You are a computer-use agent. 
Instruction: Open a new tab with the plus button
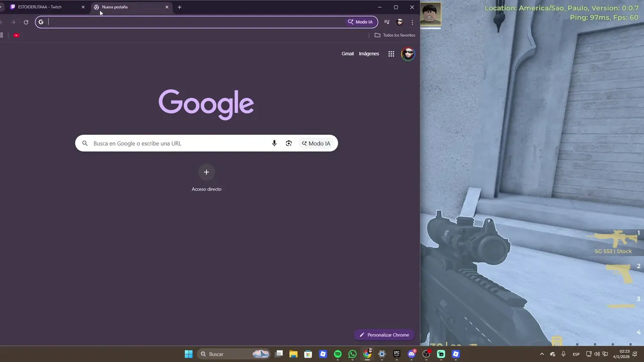(180, 7)
